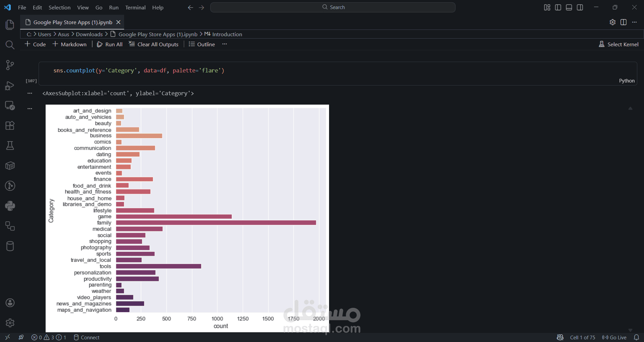Open the editor split options dropdown
Image resolution: width=644 pixels, height=342 pixels.
pyautogui.click(x=624, y=22)
